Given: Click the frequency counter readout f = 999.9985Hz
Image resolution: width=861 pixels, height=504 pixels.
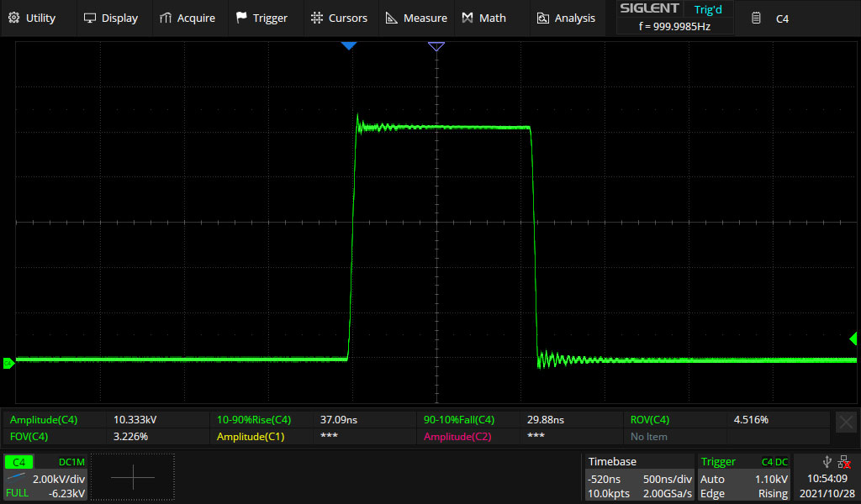Looking at the screenshot, I should pos(675,26).
